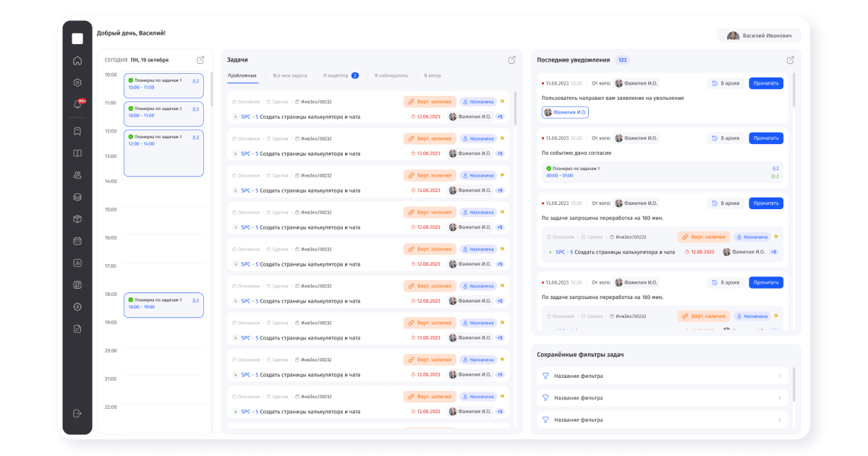
Task: Select the Home icon in the sidebar
Action: [x=77, y=61]
